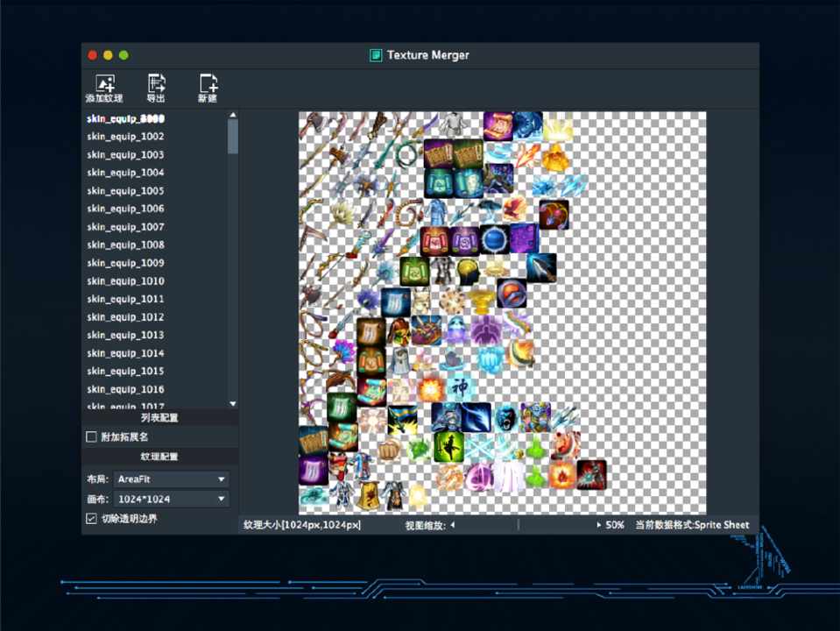
Task: Uncheck the 切除透明边界 checkbox
Action: pyautogui.click(x=91, y=519)
